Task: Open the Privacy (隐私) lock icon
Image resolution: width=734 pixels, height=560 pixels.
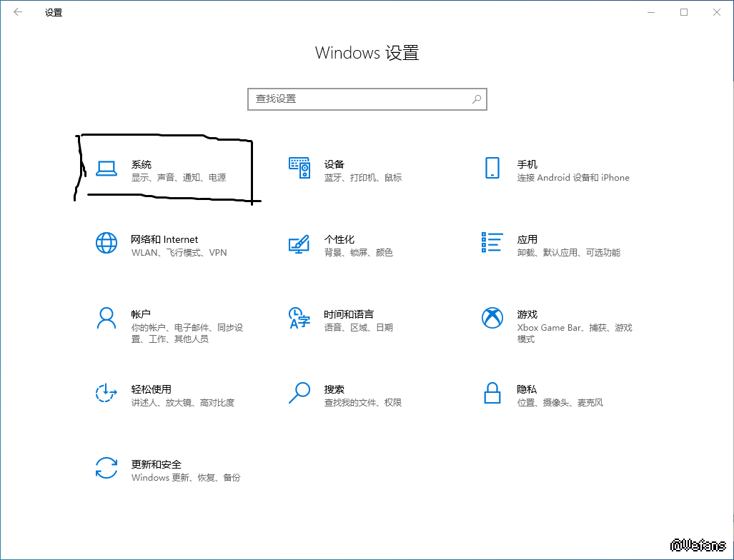Action: 492,393
